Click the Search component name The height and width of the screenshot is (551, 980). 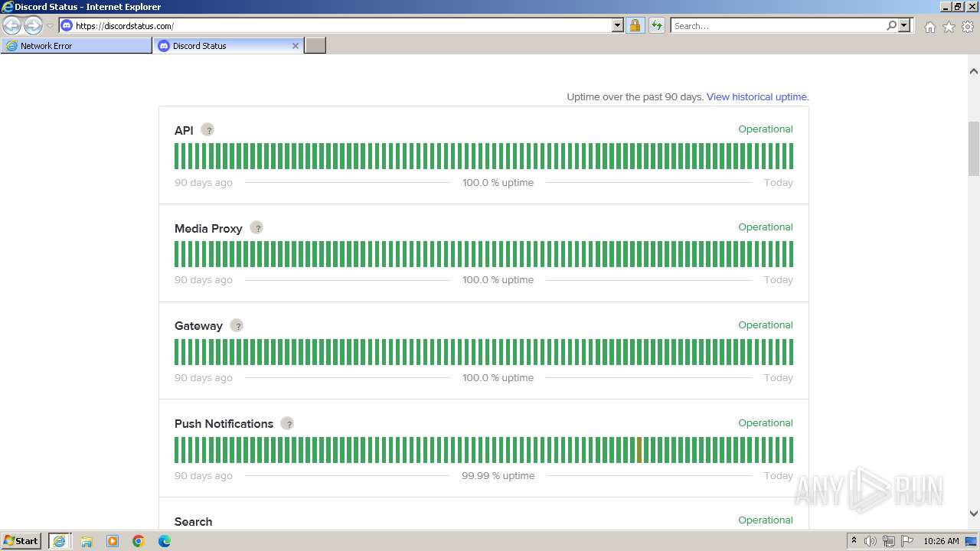[x=193, y=522]
